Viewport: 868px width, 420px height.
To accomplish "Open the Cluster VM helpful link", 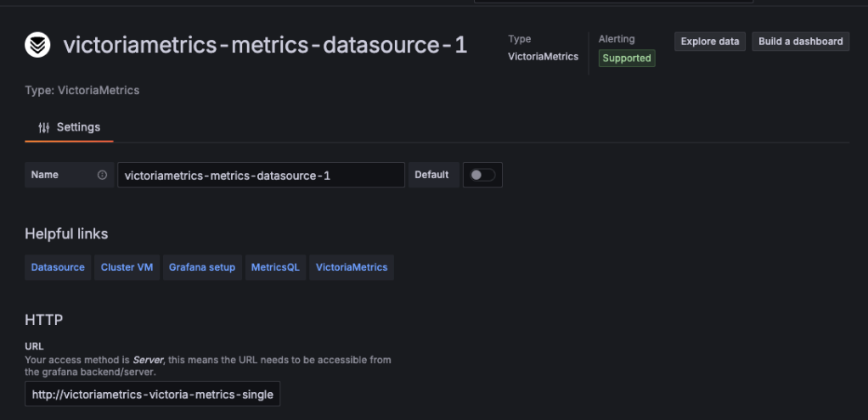I will [x=127, y=267].
